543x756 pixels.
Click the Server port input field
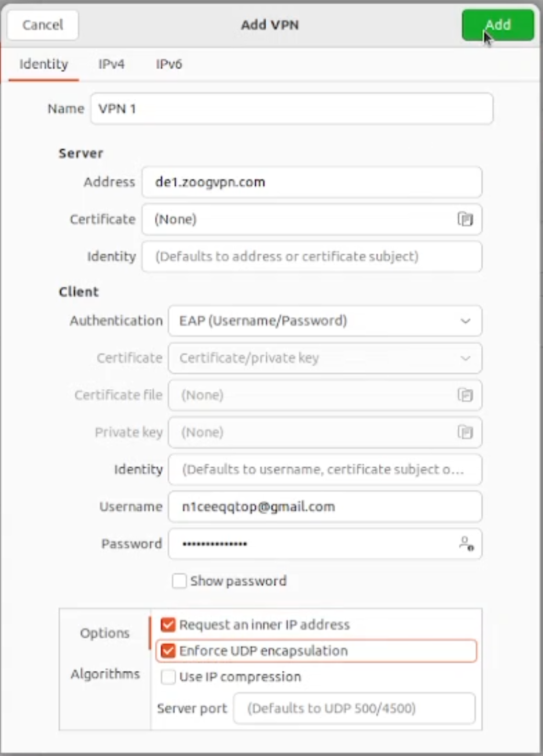pos(354,708)
